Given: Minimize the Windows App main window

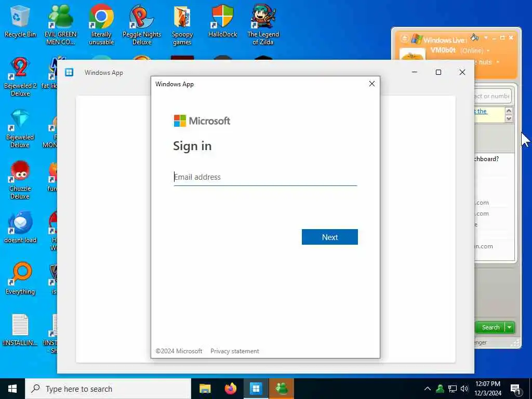Looking at the screenshot, I should (415, 72).
